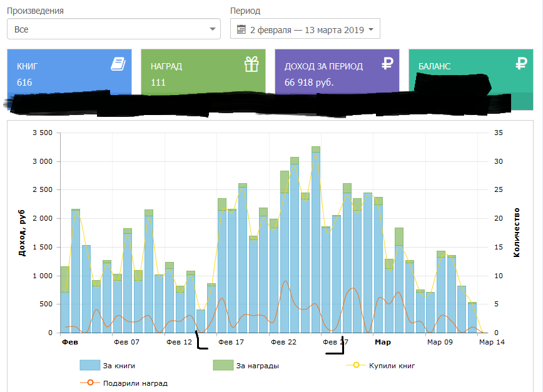The height and width of the screenshot is (392, 543).
Task: Expand the period date range dropdown
Action: pos(305,29)
